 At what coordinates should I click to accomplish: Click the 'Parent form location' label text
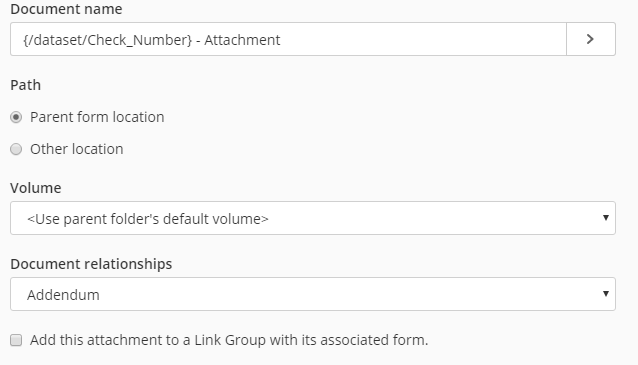[97, 117]
